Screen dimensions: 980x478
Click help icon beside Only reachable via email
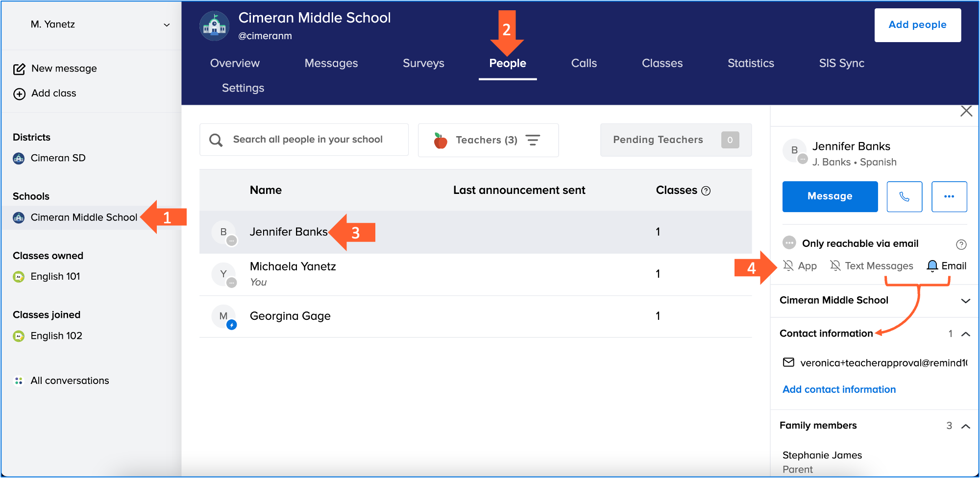pos(961,244)
